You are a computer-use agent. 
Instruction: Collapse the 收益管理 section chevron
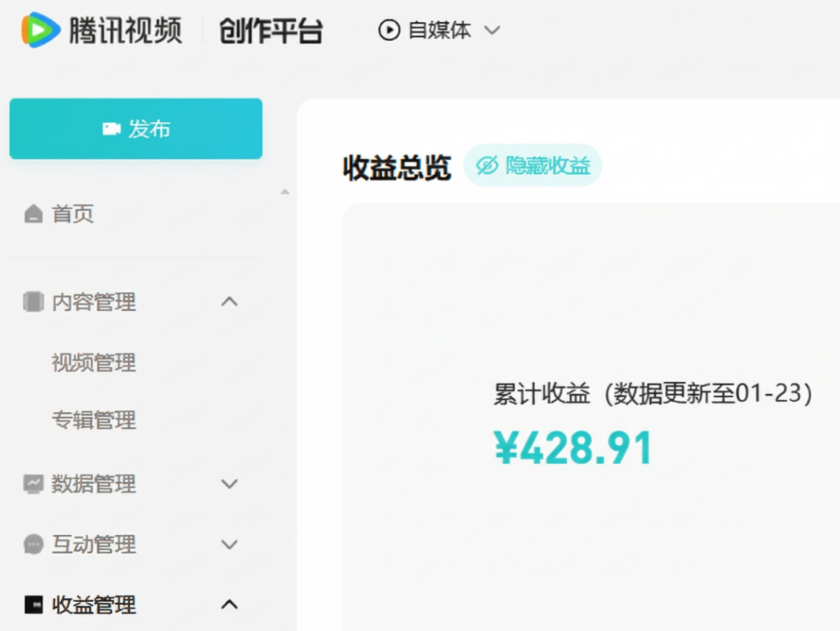point(229,605)
